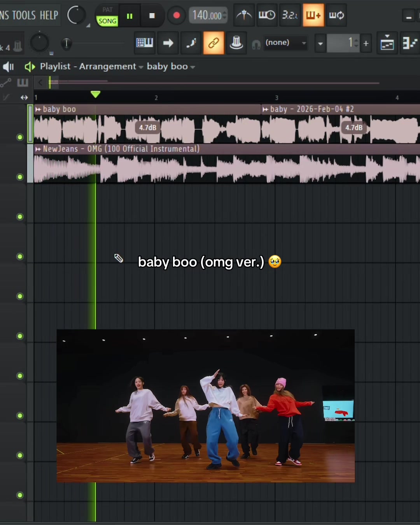Open the pattern selector down arrow
This screenshot has height=525, width=420.
320,44
